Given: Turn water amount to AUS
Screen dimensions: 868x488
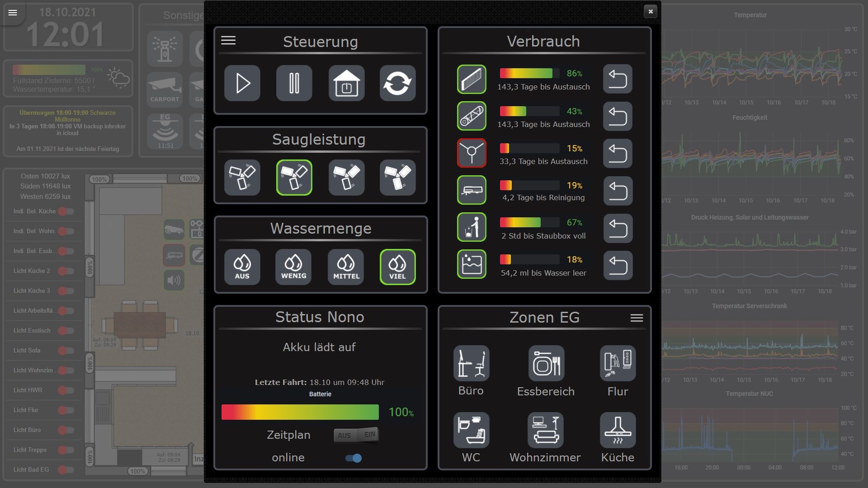Looking at the screenshot, I should coord(242,267).
